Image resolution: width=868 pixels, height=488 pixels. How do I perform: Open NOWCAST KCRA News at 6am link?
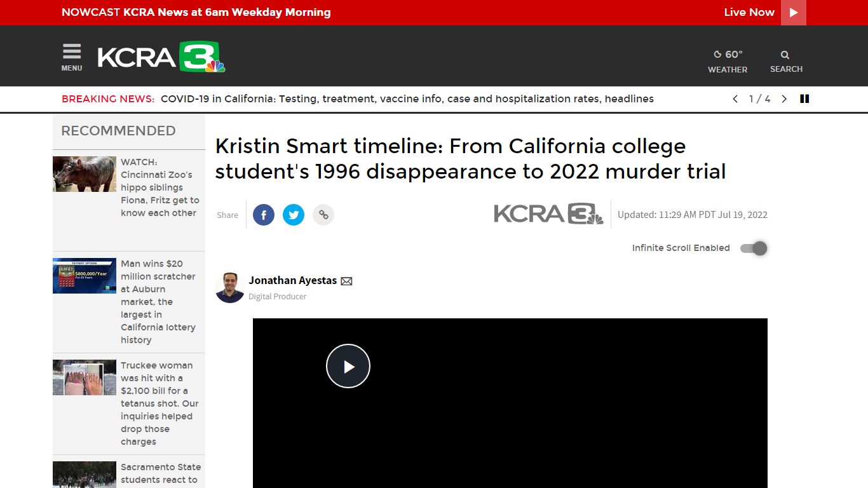(x=196, y=12)
